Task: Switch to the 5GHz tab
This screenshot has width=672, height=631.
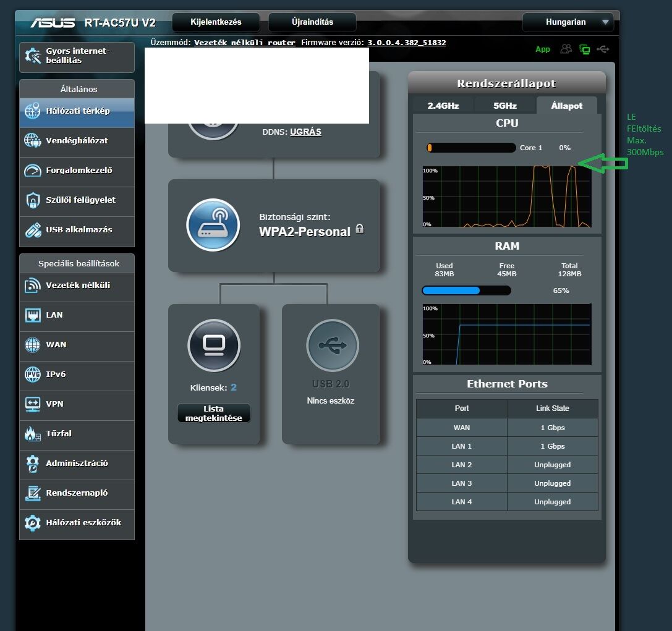Action: [505, 106]
